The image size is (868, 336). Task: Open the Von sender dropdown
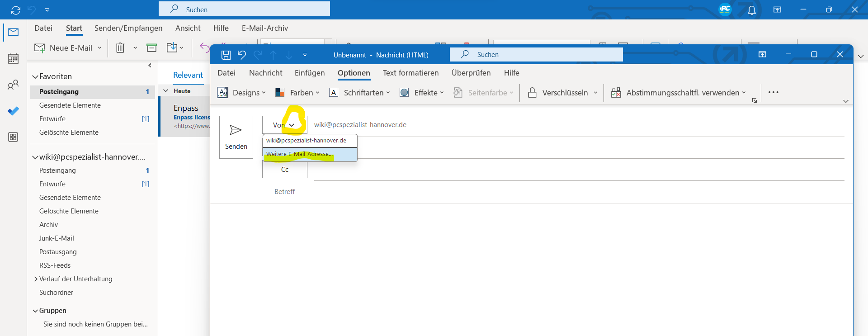tap(284, 125)
